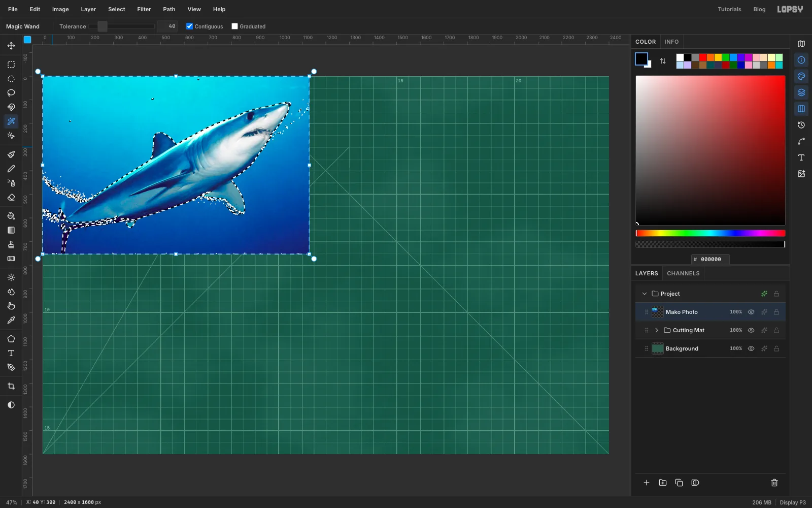The width and height of the screenshot is (812, 508).
Task: Toggle the Contiguous checkbox
Action: (189, 26)
